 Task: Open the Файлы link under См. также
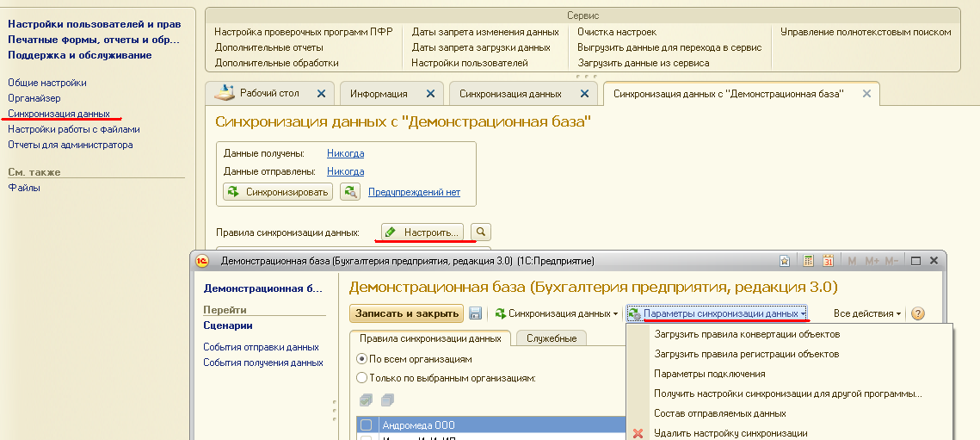[x=24, y=187]
